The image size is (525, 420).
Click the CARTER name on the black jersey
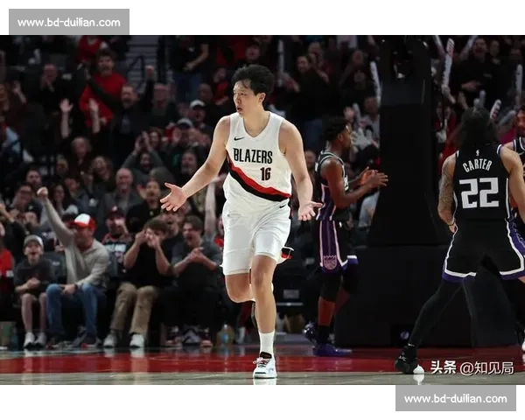pyautogui.click(x=477, y=164)
